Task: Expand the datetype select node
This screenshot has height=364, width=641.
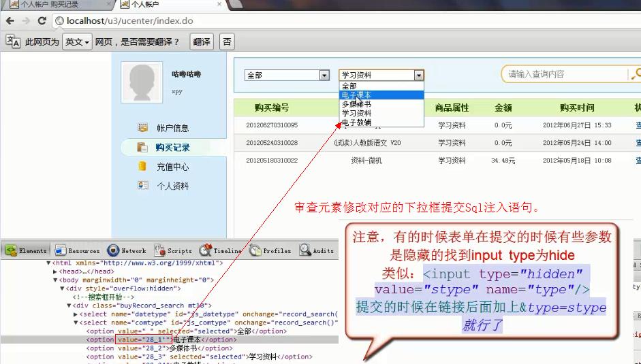Action: [76, 314]
